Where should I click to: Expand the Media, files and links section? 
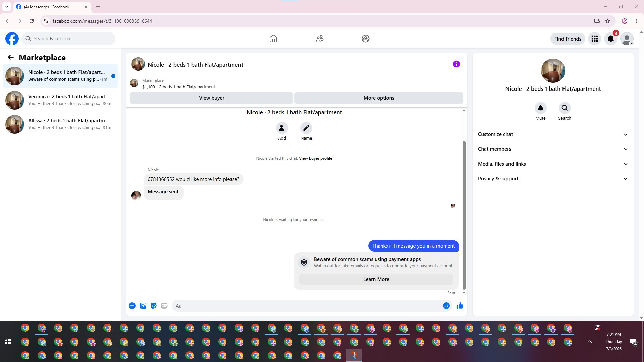pos(553,164)
